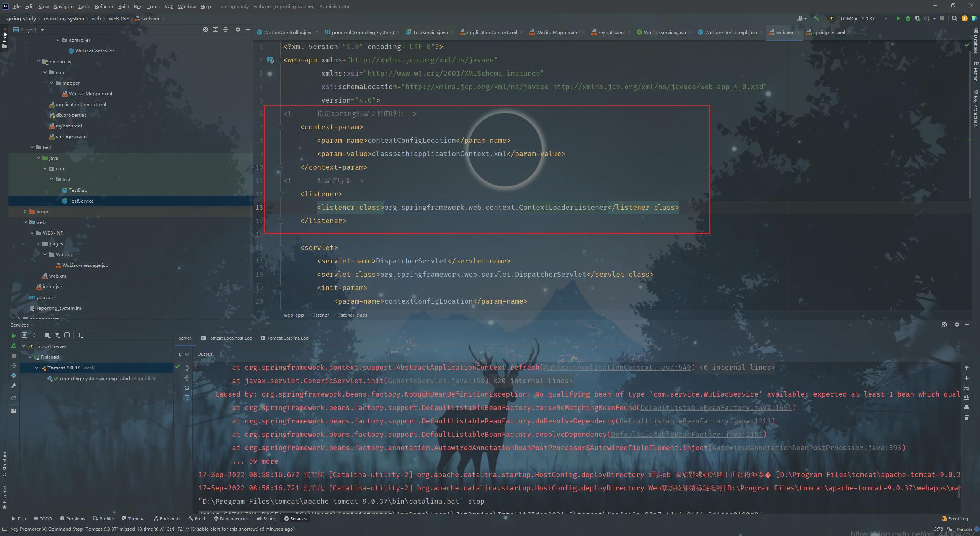Select WuLiaoMapper.xml in the Project tree
This screenshot has height=536, width=980.
point(90,93)
